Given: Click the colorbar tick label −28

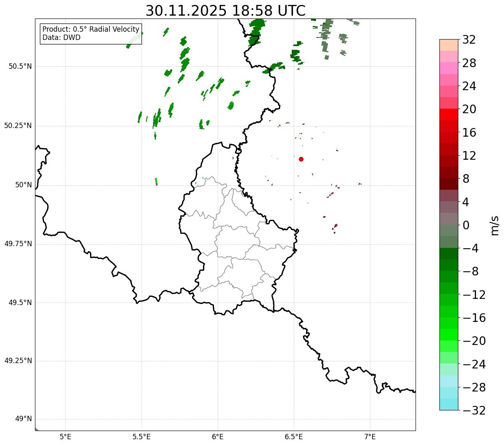Looking at the screenshot, I should click(x=474, y=387).
